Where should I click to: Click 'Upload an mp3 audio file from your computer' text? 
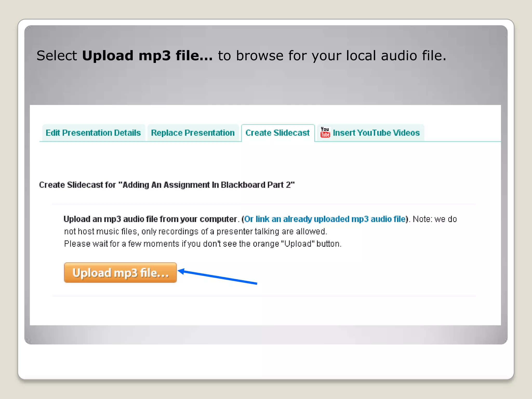151,219
